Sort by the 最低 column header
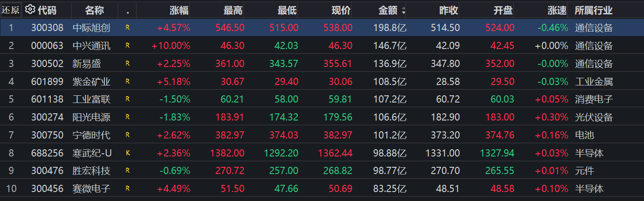This screenshot has height=201, width=644. pyautogui.click(x=288, y=10)
